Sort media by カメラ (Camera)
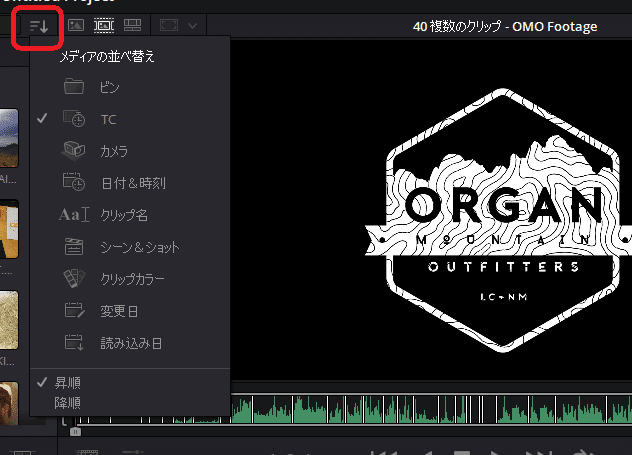Viewport: 632px width, 455px height. (x=130, y=151)
